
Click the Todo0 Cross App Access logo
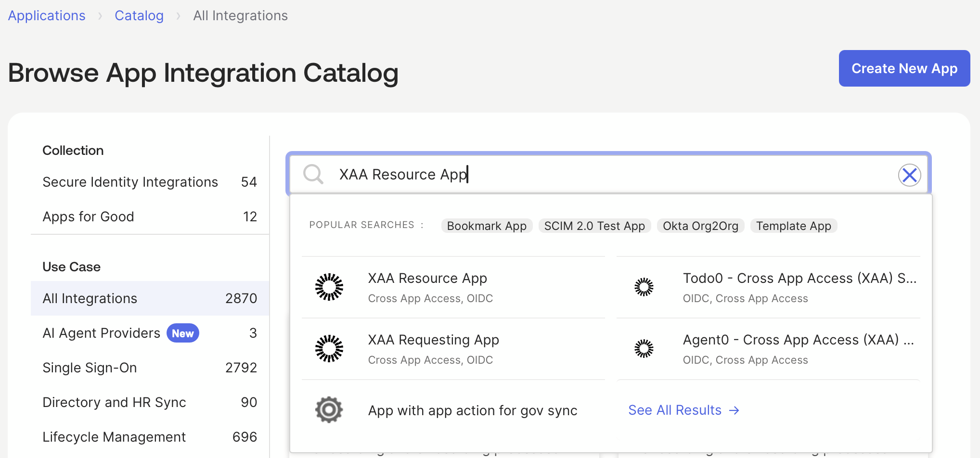[x=644, y=287]
